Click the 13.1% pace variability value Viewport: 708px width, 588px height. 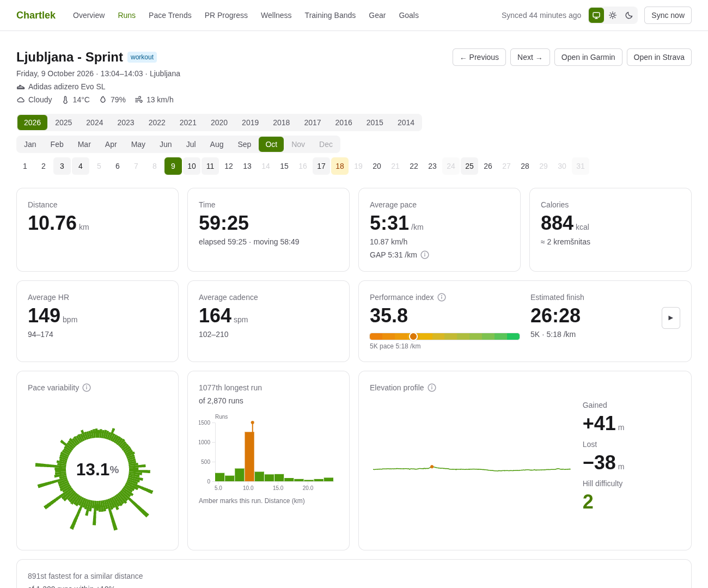point(97,469)
